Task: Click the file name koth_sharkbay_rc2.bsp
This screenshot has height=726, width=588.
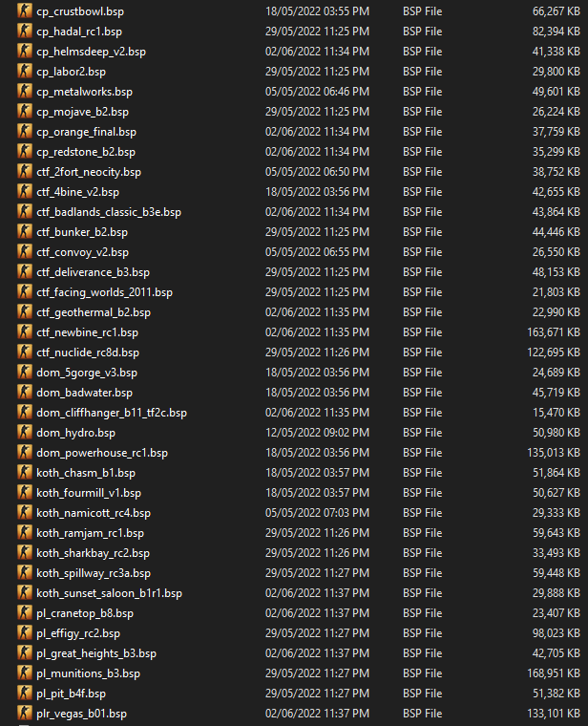Action: (x=93, y=553)
